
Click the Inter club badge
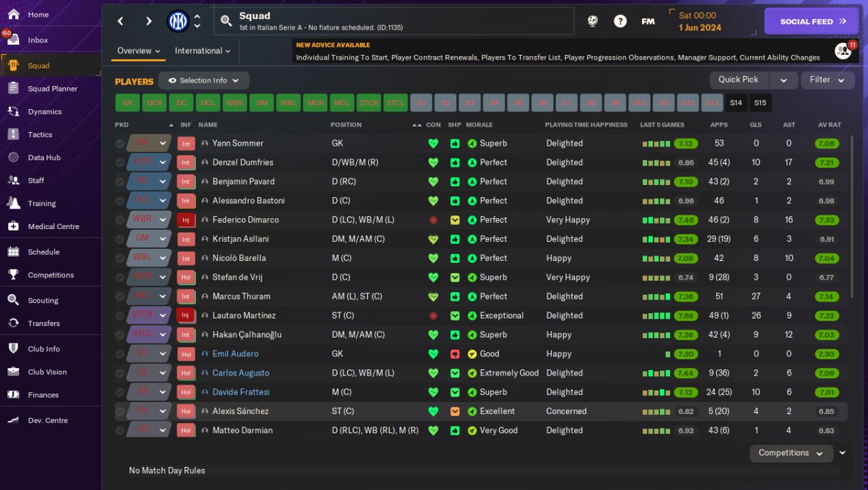[x=178, y=22]
